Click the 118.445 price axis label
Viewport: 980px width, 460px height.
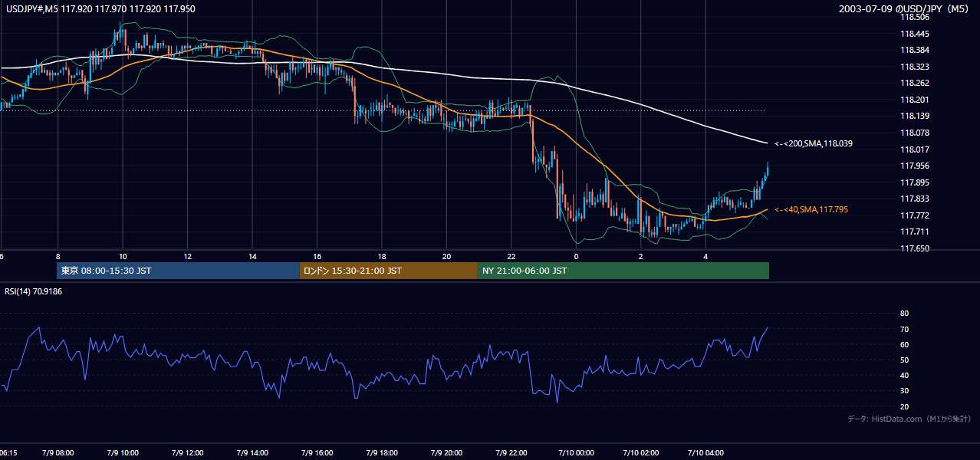(x=915, y=34)
